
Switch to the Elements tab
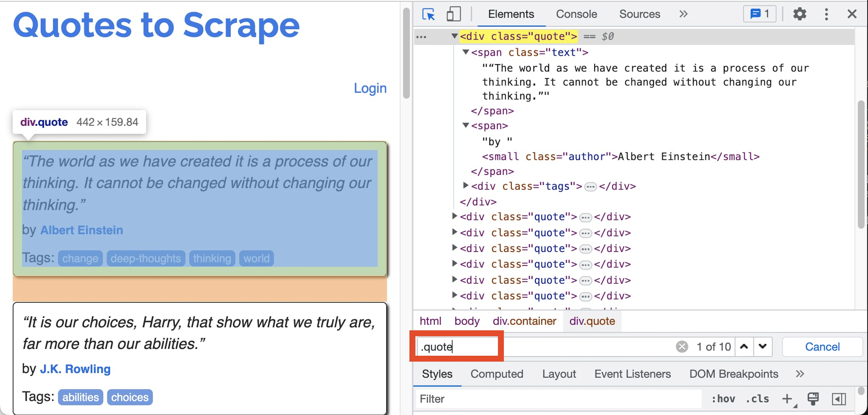pos(511,14)
